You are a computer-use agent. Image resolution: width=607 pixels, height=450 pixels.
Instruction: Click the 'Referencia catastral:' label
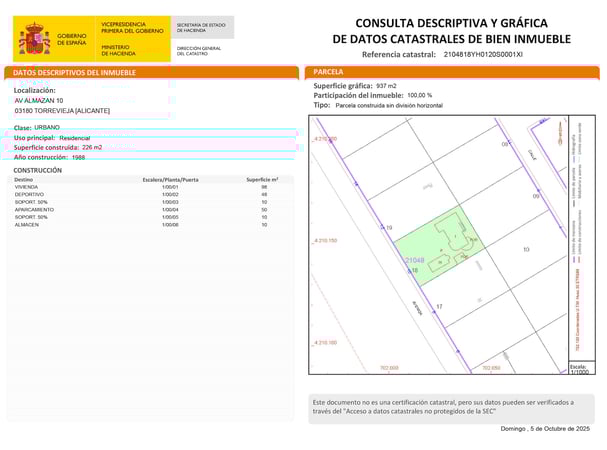click(x=399, y=55)
